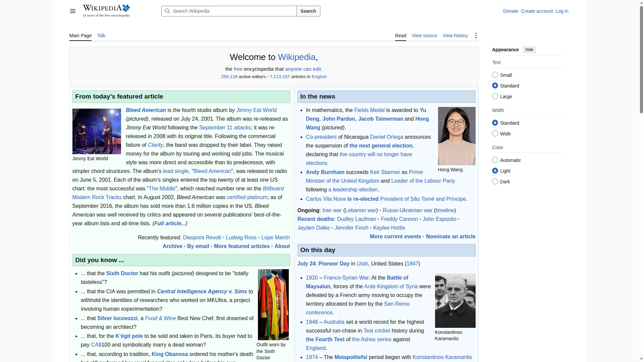Open the Talk tab

101,36
